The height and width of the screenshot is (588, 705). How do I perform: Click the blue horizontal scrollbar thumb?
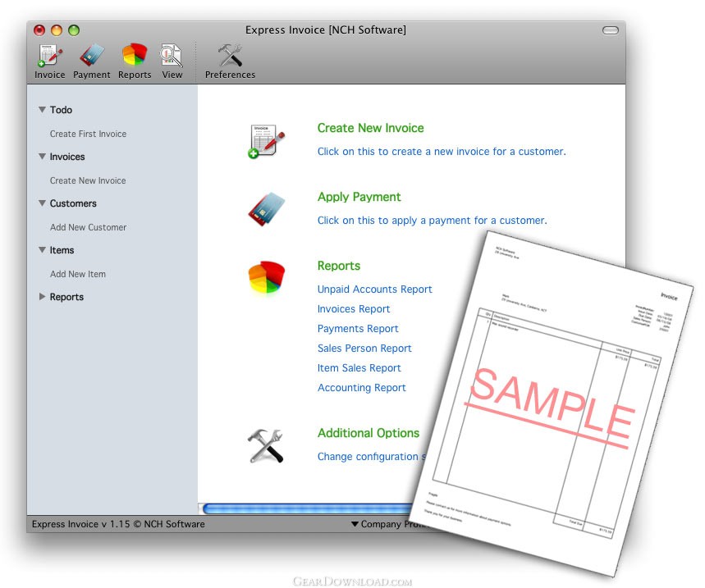tap(308, 508)
